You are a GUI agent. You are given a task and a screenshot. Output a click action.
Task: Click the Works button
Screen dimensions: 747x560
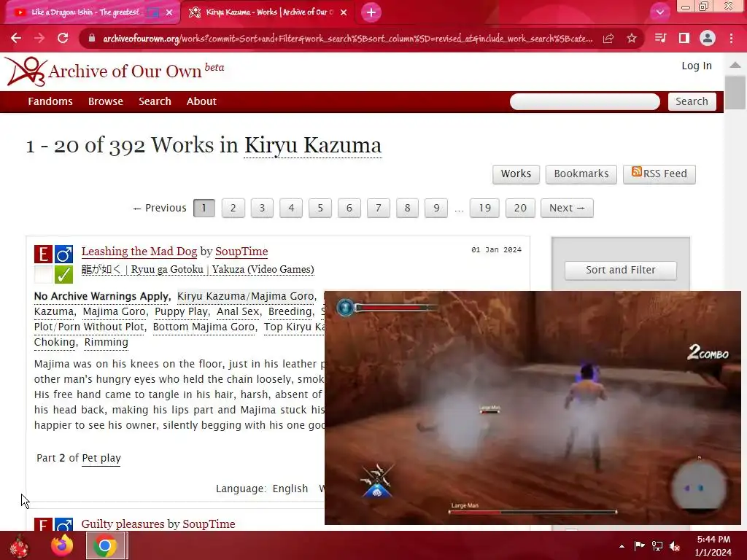point(516,174)
